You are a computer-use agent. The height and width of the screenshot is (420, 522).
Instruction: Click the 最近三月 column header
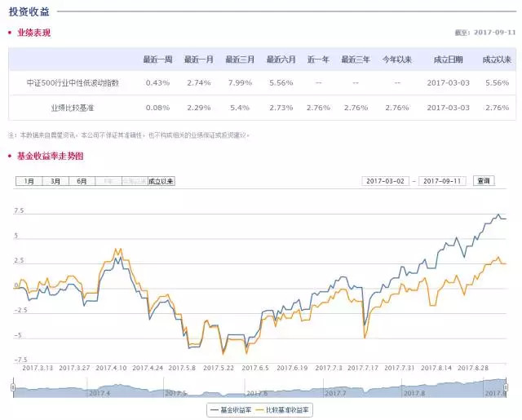(x=240, y=60)
